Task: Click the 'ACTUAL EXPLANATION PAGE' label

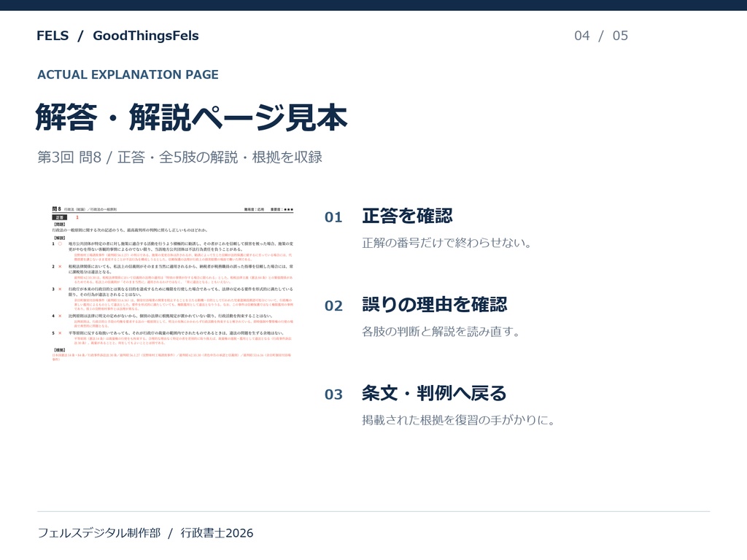Action: click(x=128, y=75)
